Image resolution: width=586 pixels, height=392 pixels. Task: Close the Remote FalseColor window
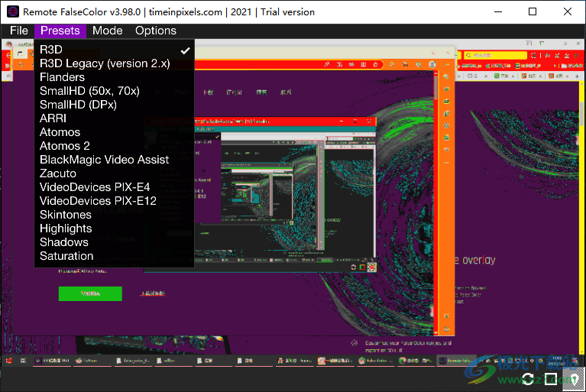[x=568, y=11]
